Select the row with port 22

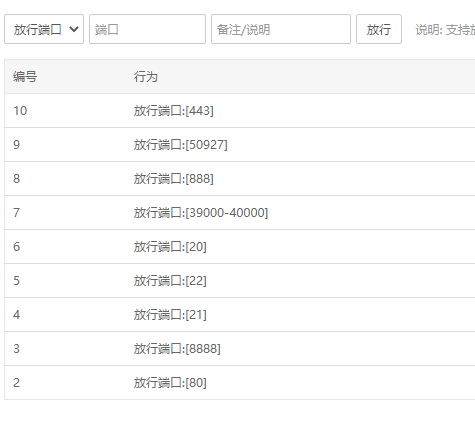click(240, 281)
